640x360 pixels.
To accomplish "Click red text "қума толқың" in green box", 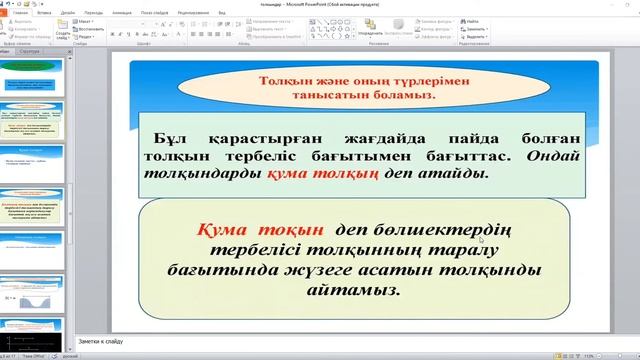I will click(x=323, y=173).
